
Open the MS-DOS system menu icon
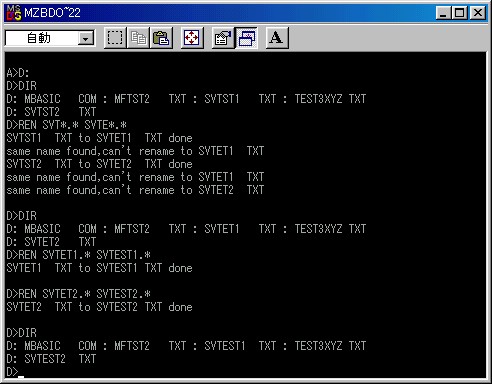14,13
